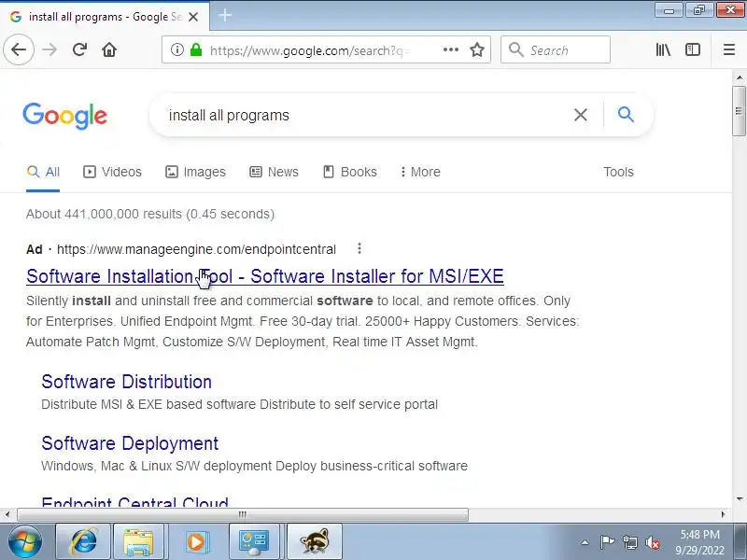Click the manageengine.com ad URL

click(196, 249)
